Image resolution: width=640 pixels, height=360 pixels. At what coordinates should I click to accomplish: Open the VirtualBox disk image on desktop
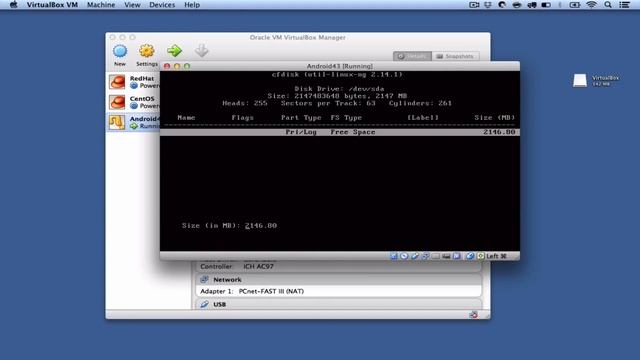pyautogui.click(x=580, y=80)
